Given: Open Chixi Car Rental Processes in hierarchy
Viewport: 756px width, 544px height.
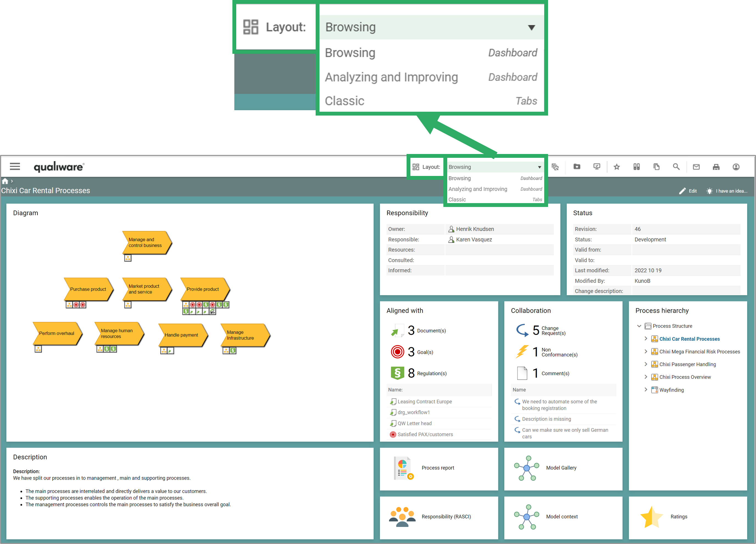Looking at the screenshot, I should click(x=689, y=339).
